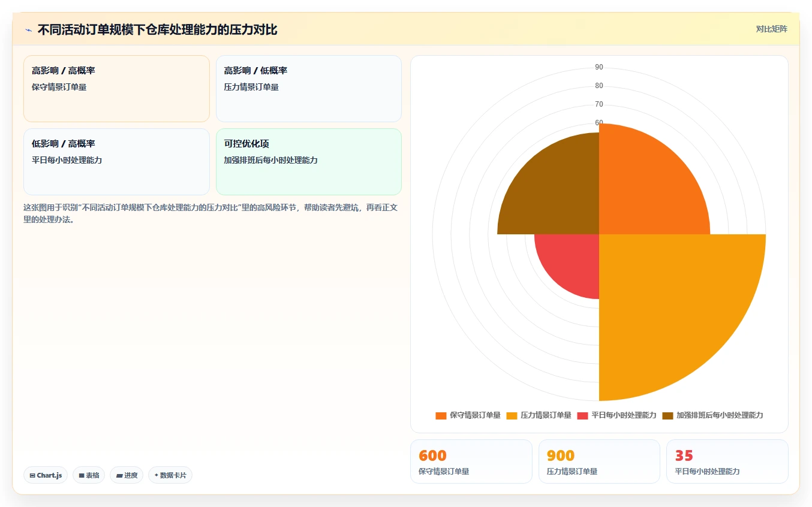The image size is (812, 507).
Task: Click 压力情景订单量 text in second card
Action: point(251,87)
